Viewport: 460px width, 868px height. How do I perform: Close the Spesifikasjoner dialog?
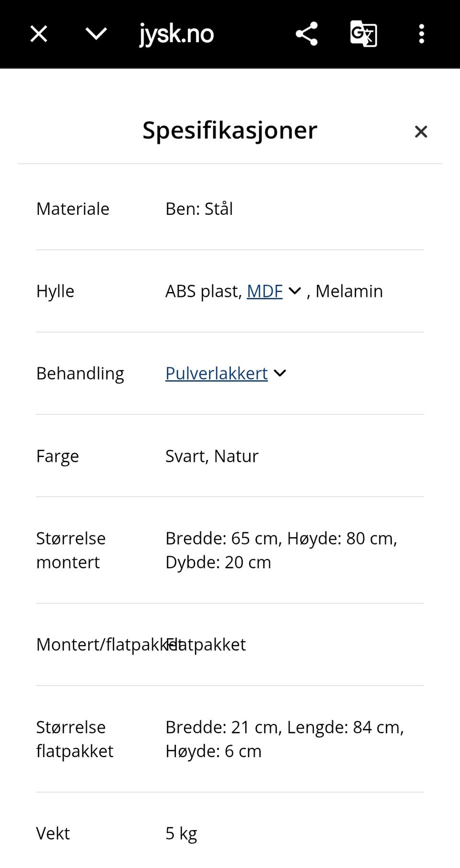click(x=420, y=131)
